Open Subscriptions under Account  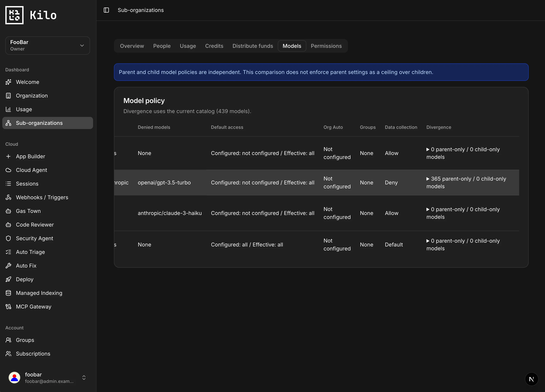[48, 354]
